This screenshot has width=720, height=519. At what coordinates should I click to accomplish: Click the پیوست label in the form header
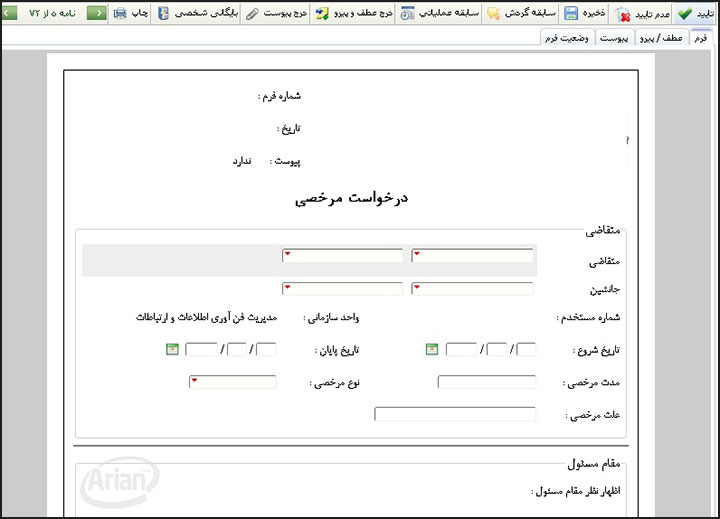click(x=285, y=161)
